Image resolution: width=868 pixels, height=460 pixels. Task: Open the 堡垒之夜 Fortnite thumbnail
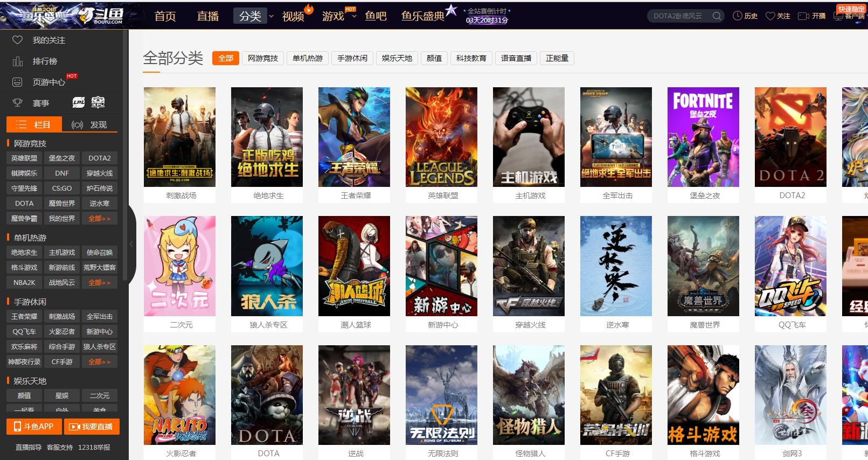point(703,137)
